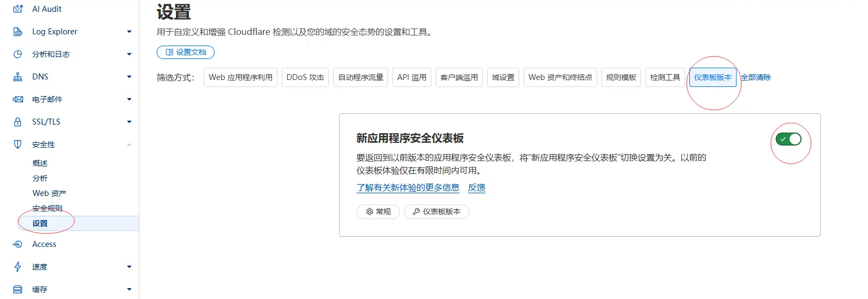This screenshot has width=868, height=299.
Task: Filter by Web 应用程序利用
Action: [240, 77]
